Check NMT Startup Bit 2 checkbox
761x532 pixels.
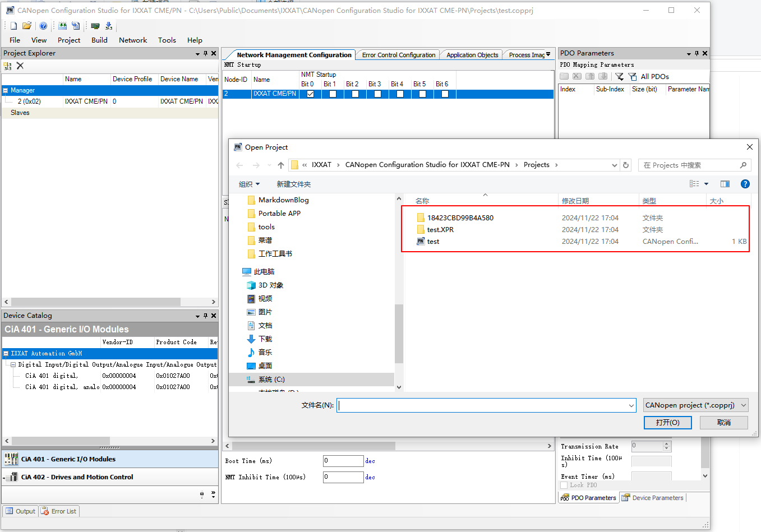pyautogui.click(x=355, y=94)
